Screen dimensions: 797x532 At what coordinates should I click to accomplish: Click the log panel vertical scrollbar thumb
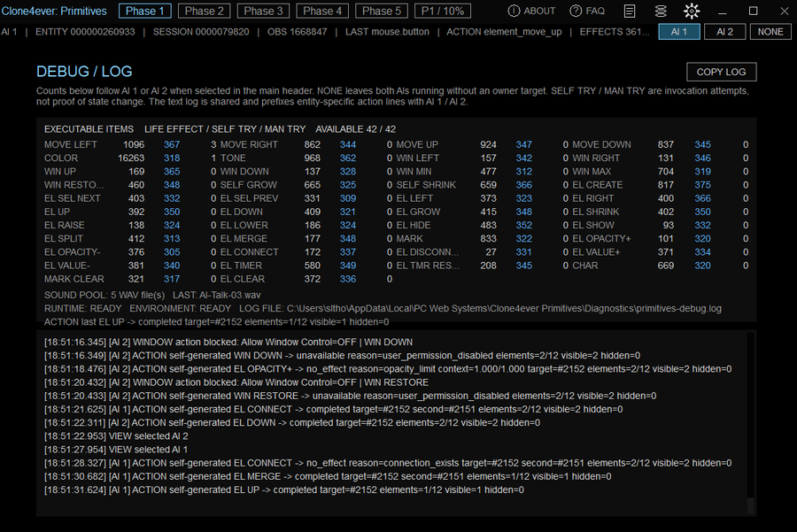pyautogui.click(x=750, y=505)
